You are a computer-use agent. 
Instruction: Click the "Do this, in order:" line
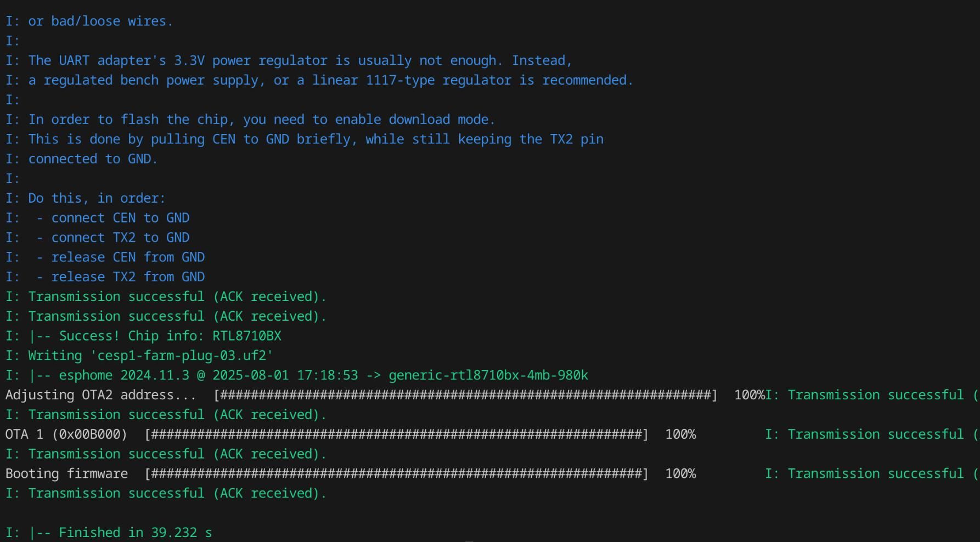tap(97, 198)
